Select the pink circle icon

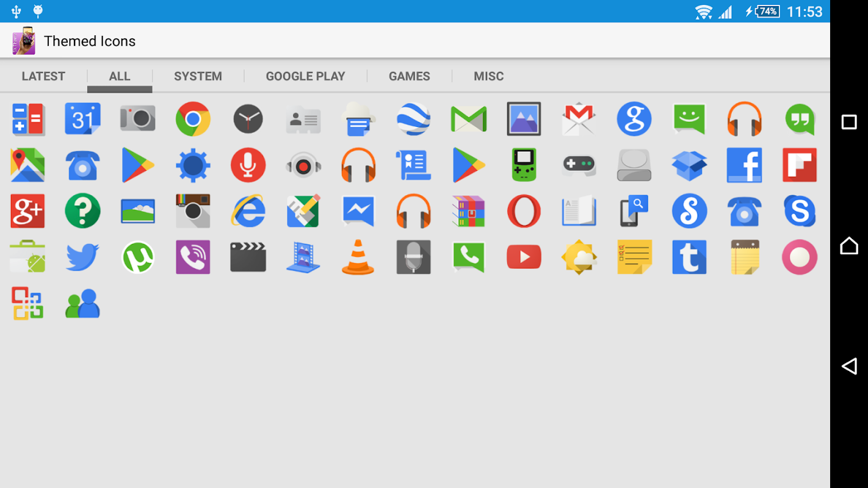(800, 257)
